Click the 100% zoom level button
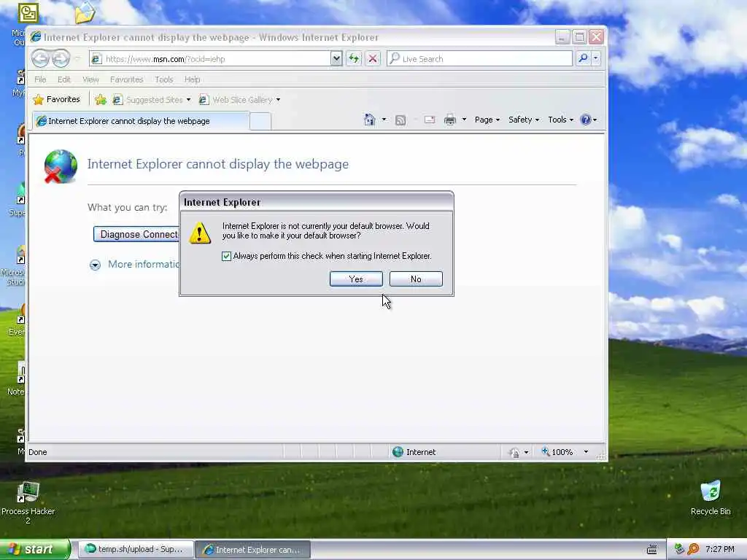The image size is (747, 560). click(x=557, y=452)
